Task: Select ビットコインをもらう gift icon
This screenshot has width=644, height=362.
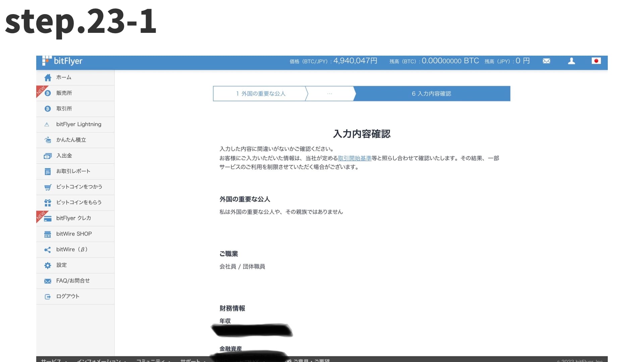Action: tap(47, 202)
